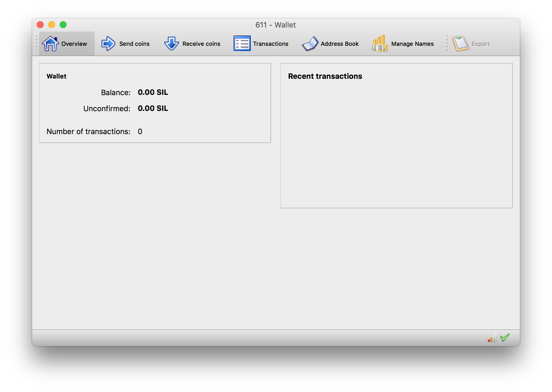552x392 pixels.
Task: Open the Transactions label in toolbar
Action: [271, 44]
